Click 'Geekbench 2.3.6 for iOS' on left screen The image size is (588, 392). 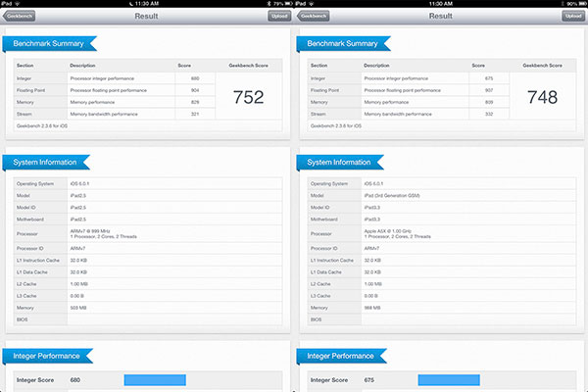click(42, 126)
